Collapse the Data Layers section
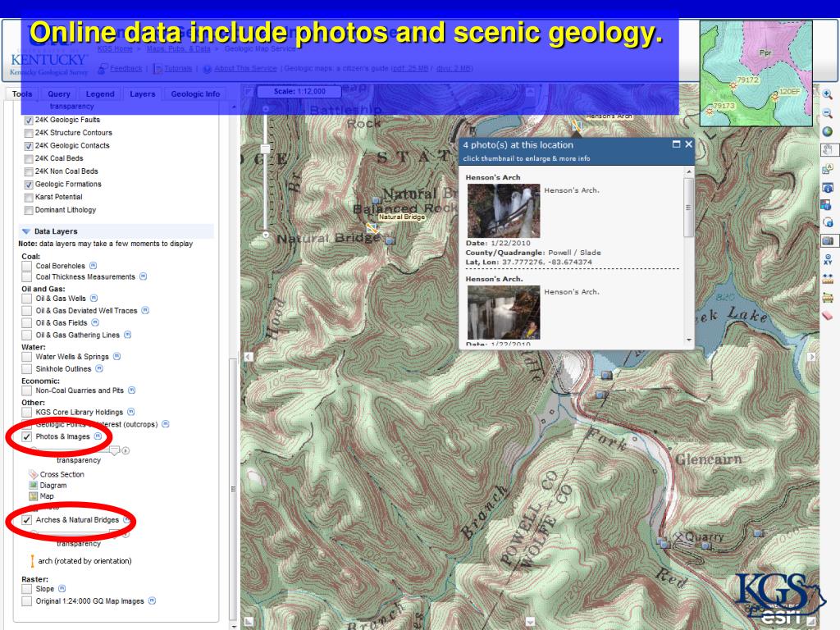The width and height of the screenshot is (840, 630). tap(25, 231)
